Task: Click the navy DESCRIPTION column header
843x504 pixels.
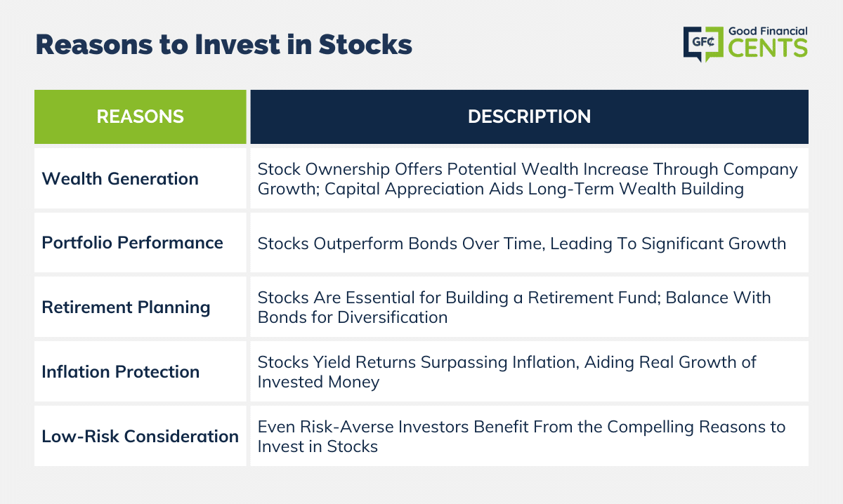Action: click(x=530, y=117)
